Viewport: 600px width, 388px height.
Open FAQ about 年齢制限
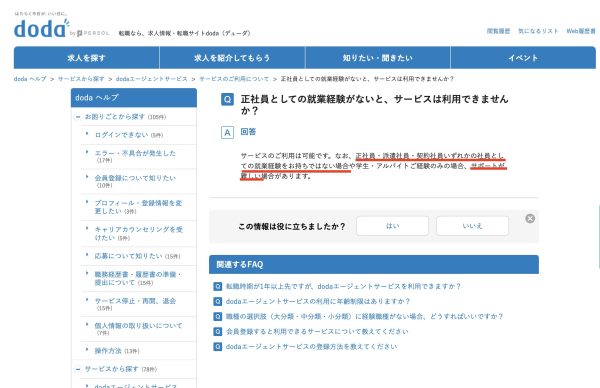click(x=318, y=301)
